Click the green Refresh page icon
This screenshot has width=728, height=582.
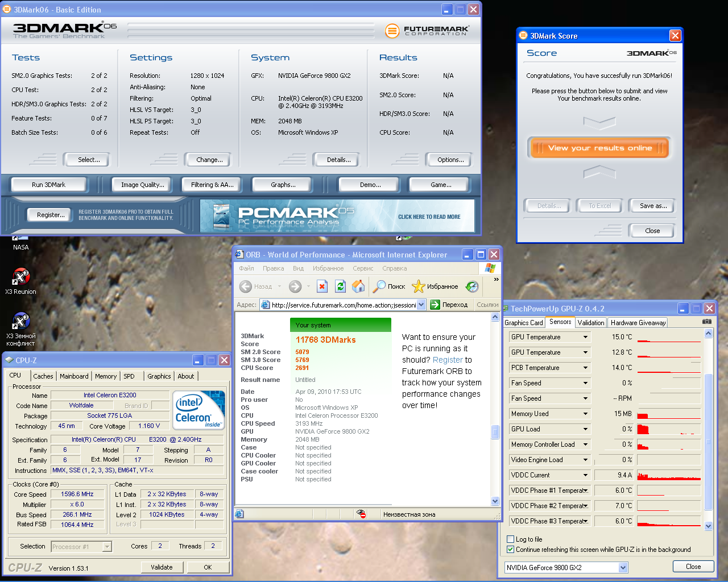(340, 286)
